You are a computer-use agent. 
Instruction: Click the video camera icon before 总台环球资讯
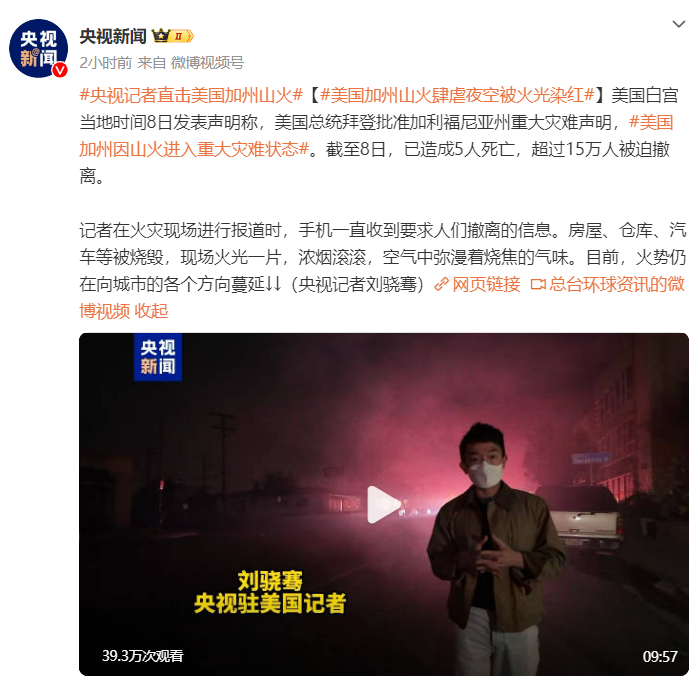pos(538,284)
